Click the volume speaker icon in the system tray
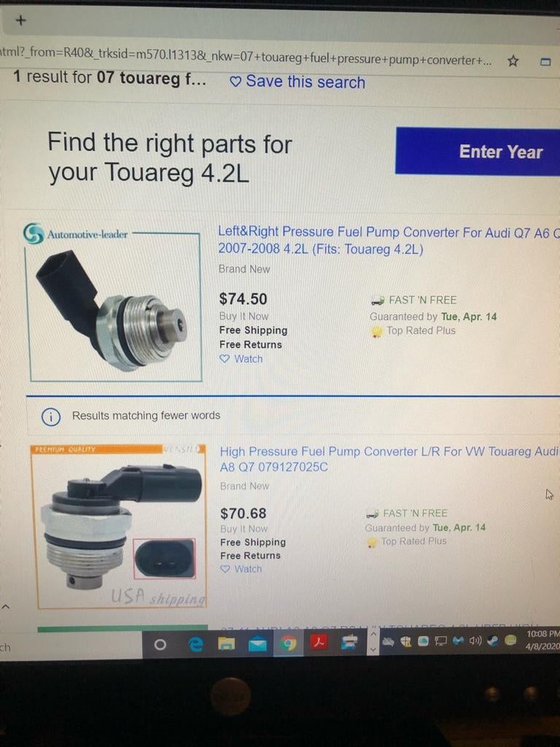 coord(475,641)
